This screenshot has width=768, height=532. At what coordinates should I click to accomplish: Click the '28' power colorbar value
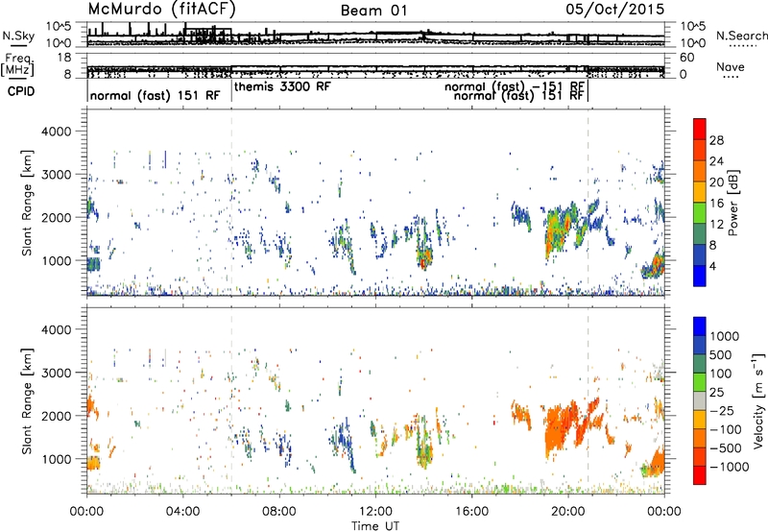tap(716, 140)
